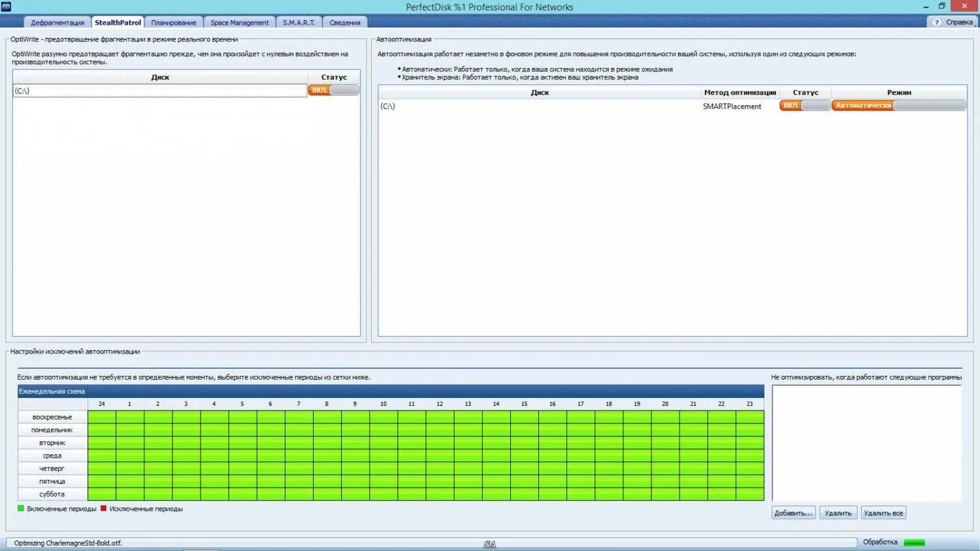Click the green Включенные периоды legend square
Screen dimensions: 980x551
[21, 509]
